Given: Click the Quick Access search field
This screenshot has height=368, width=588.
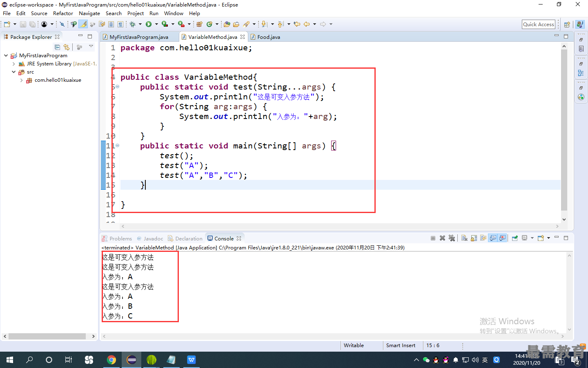Looking at the screenshot, I should point(539,25).
